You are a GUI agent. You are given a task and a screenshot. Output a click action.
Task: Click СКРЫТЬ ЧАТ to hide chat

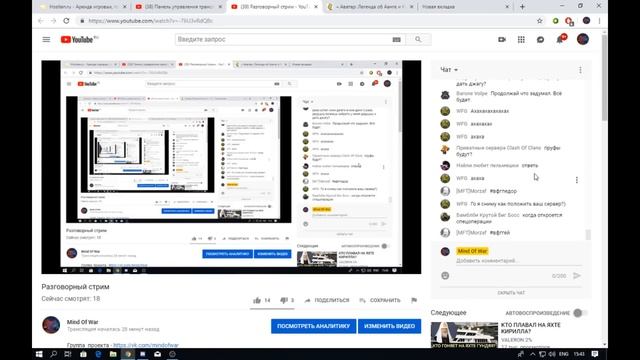point(511,293)
